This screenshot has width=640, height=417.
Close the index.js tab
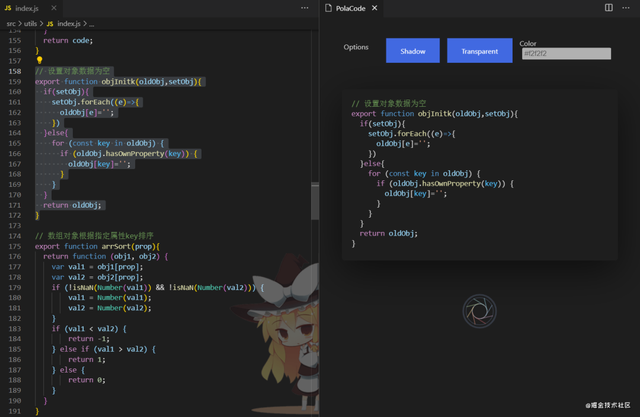(54, 8)
